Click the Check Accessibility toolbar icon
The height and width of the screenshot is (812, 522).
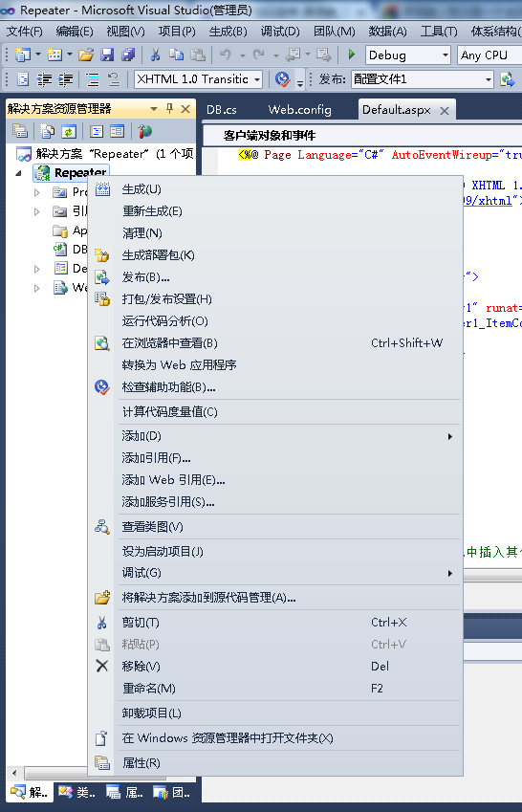(x=283, y=79)
